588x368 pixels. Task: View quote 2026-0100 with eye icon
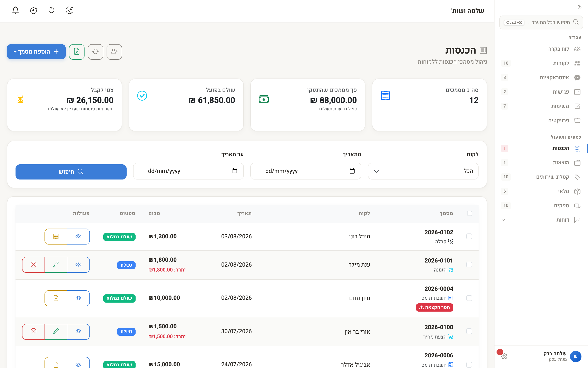click(x=78, y=331)
